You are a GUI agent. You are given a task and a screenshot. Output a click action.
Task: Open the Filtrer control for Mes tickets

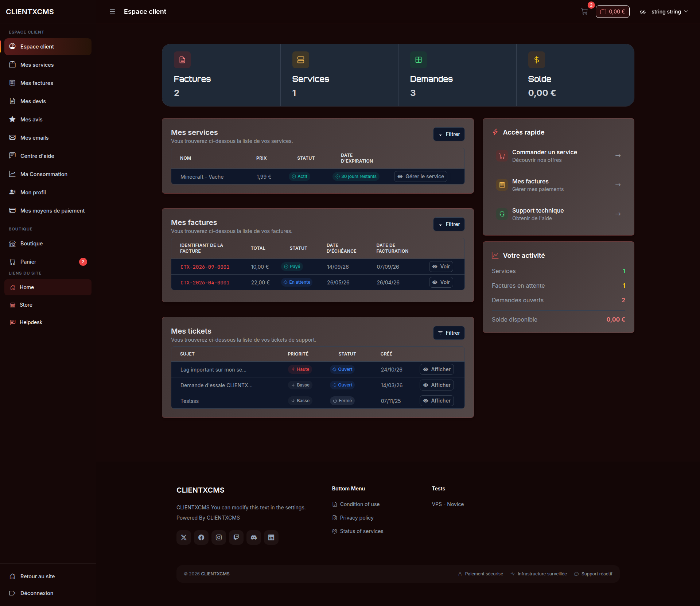tap(449, 333)
